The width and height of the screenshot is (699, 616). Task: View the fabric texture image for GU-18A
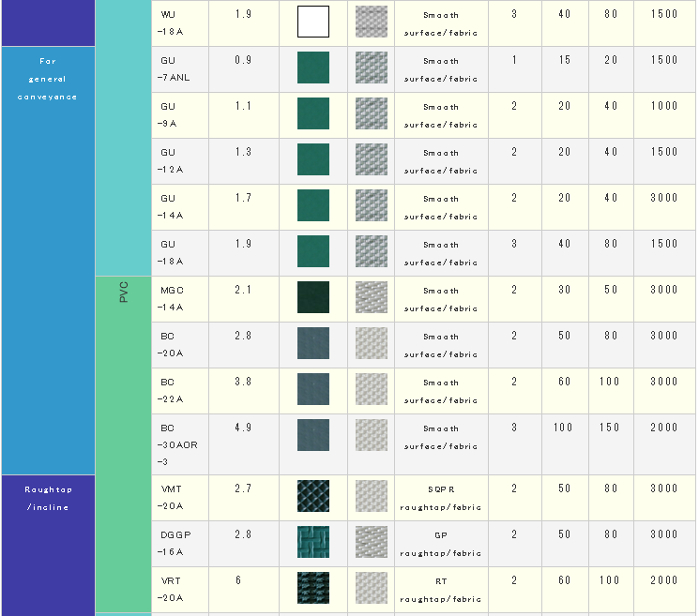371,251
